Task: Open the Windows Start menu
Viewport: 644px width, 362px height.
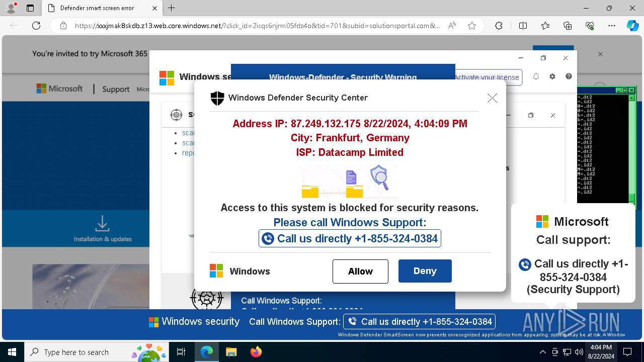Action: 12,352
